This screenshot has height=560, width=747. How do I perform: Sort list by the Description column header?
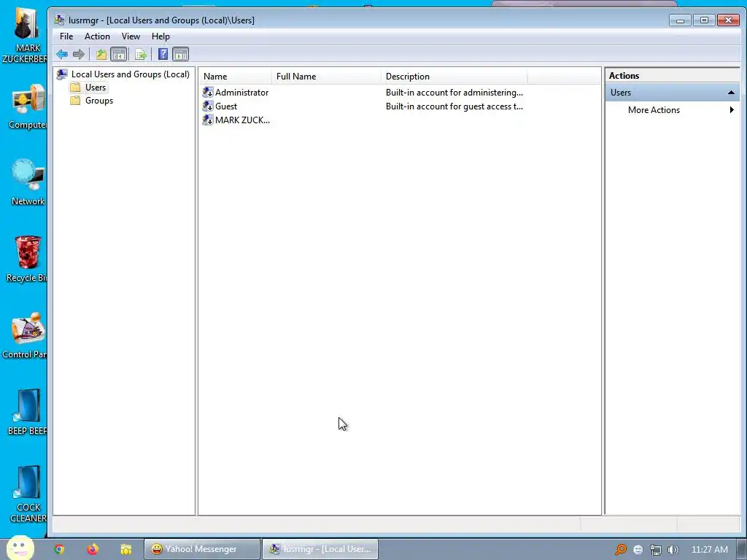click(454, 76)
